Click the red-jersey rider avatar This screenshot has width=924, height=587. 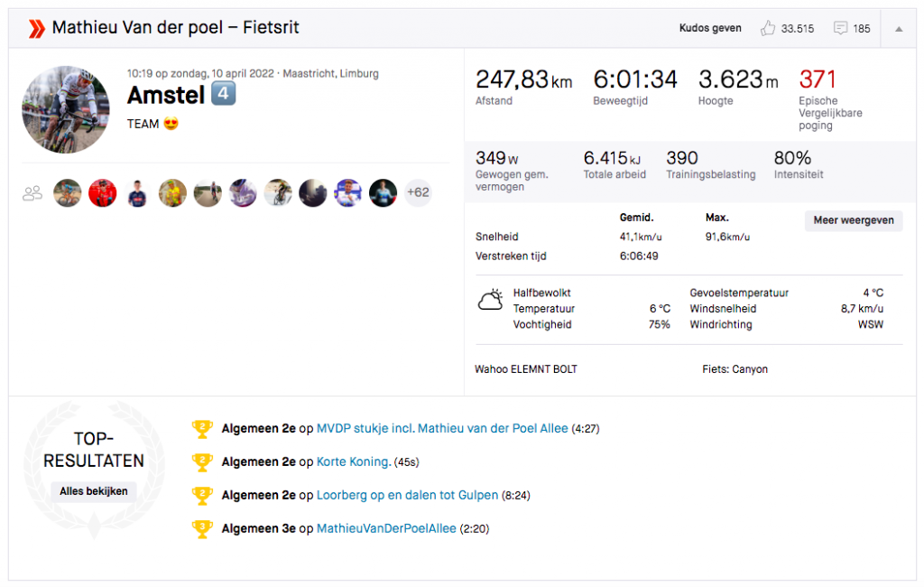103,193
